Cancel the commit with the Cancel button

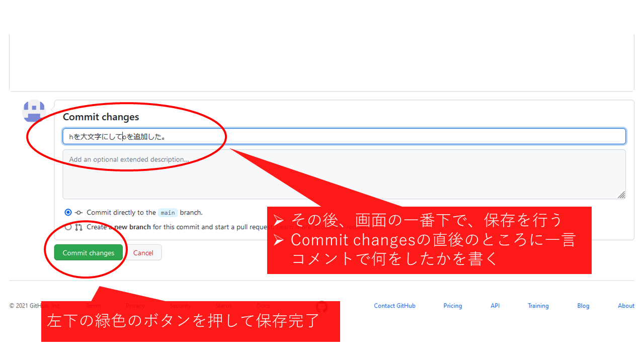(x=143, y=253)
